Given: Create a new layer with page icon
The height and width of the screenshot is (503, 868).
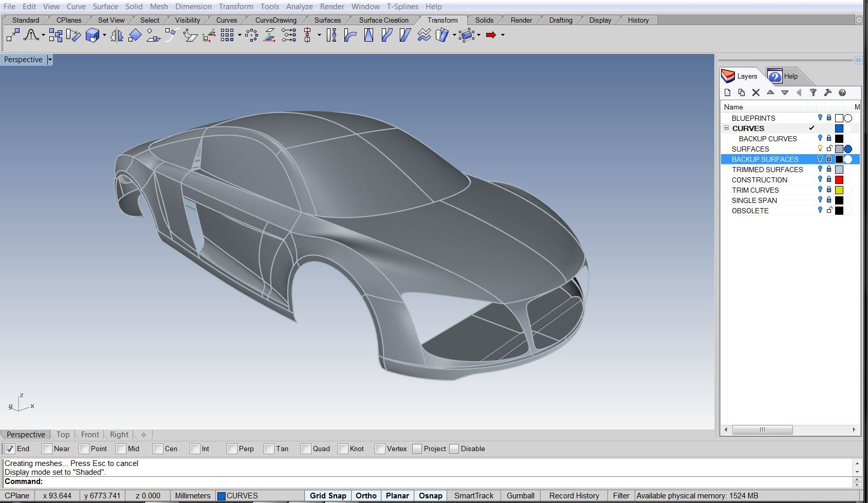Looking at the screenshot, I should click(727, 92).
